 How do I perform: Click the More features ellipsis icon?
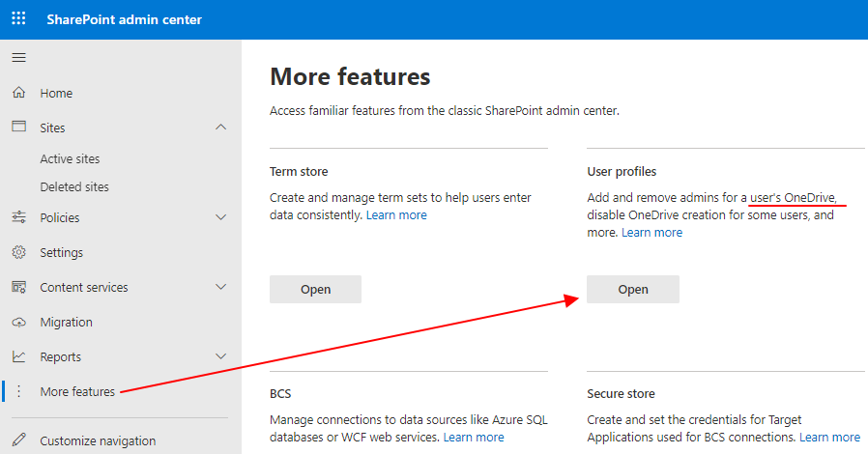click(18, 391)
